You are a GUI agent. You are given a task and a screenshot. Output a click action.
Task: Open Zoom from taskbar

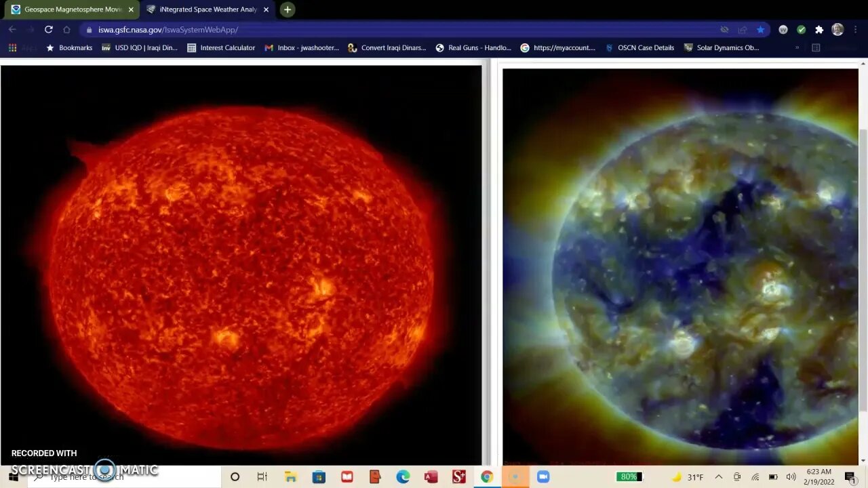pyautogui.click(x=542, y=477)
